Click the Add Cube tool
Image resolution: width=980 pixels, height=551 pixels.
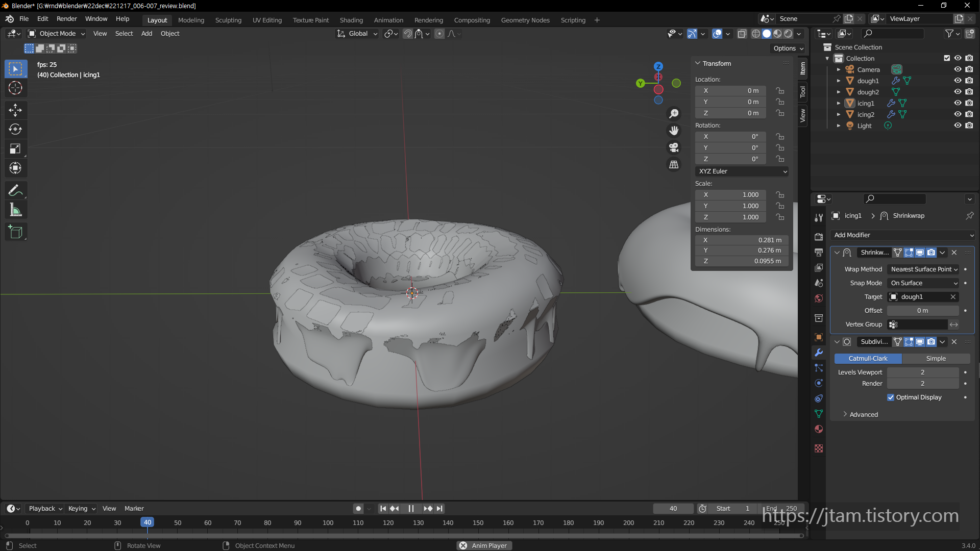tap(15, 232)
